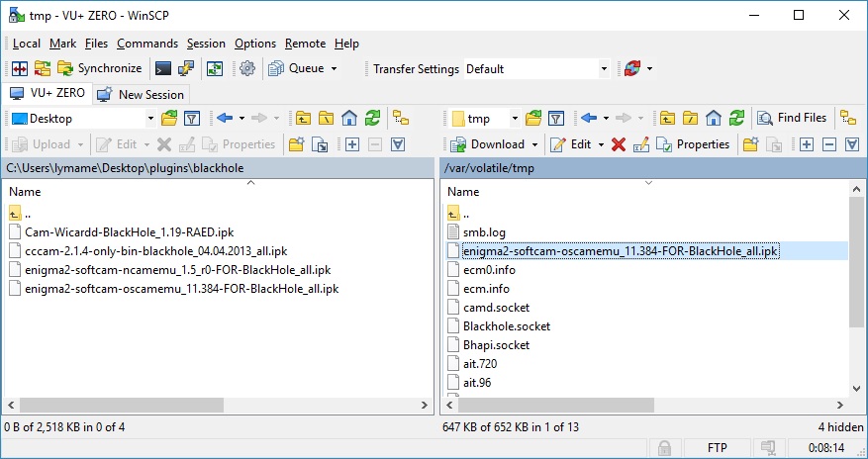Click remote Unselect Files minus icon
This screenshot has height=459, width=868.
coord(829,144)
